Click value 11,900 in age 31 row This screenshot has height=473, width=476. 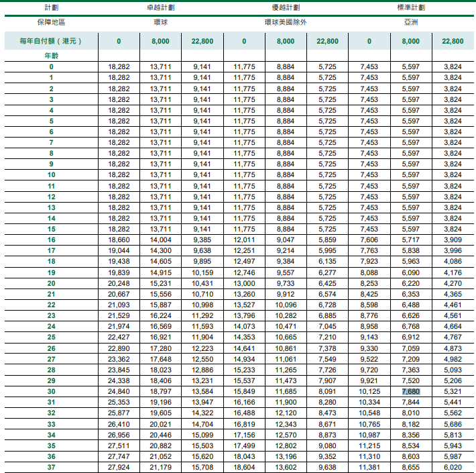[x=286, y=402]
